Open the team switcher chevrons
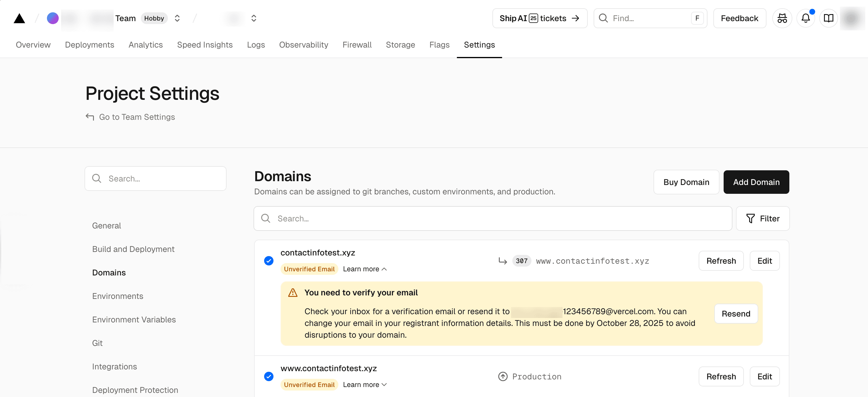 [177, 18]
